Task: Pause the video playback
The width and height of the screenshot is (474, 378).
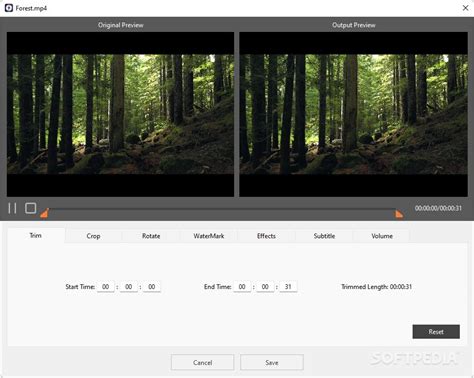Action: coord(12,208)
